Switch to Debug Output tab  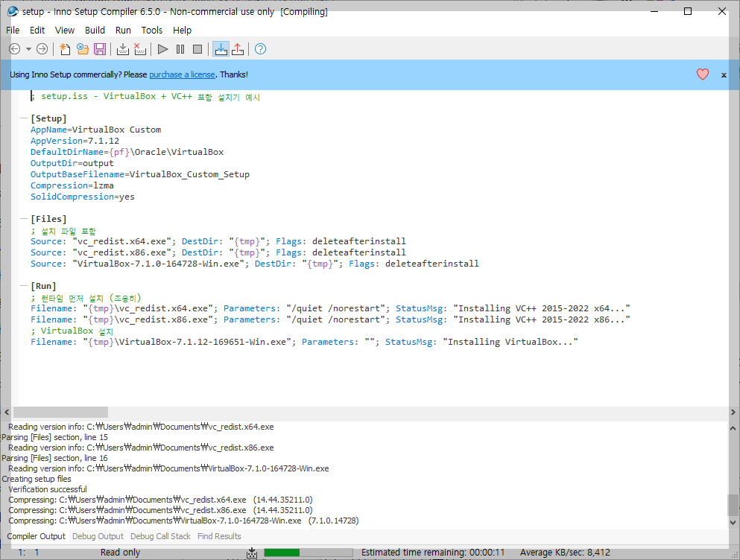(98, 536)
